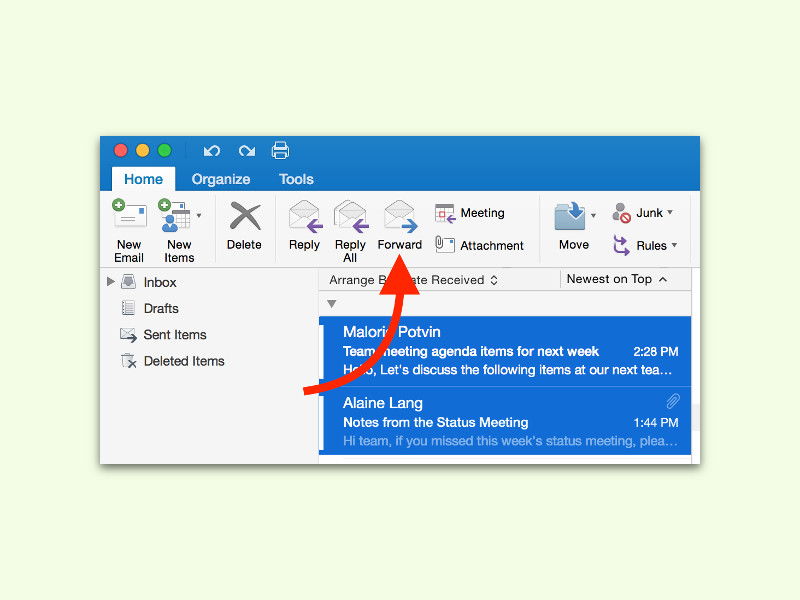Select the Alaine Lang email
This screenshot has width=800, height=600.
pyautogui.click(x=505, y=421)
